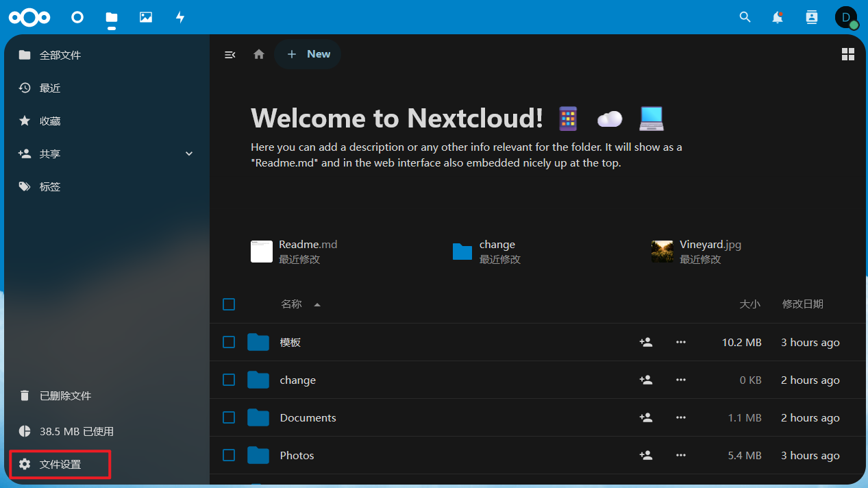Screen dimensions: 868x488
Task: Open the Contacts menu icon
Action: coord(812,17)
